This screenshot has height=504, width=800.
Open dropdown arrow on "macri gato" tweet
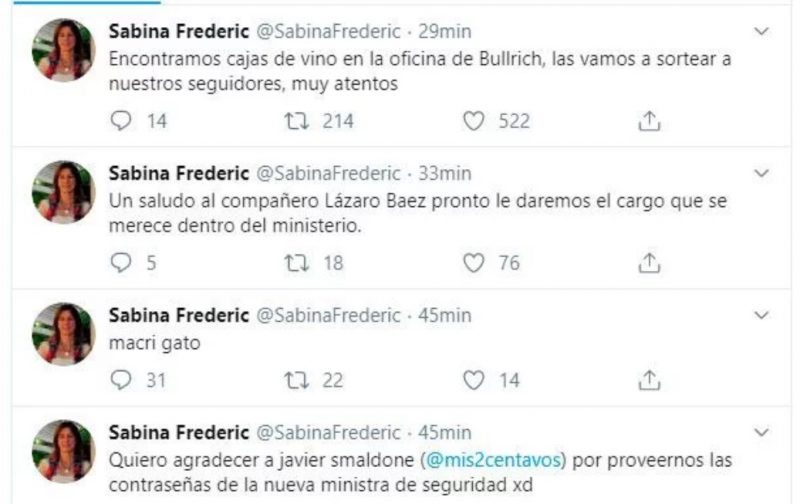coord(762,315)
